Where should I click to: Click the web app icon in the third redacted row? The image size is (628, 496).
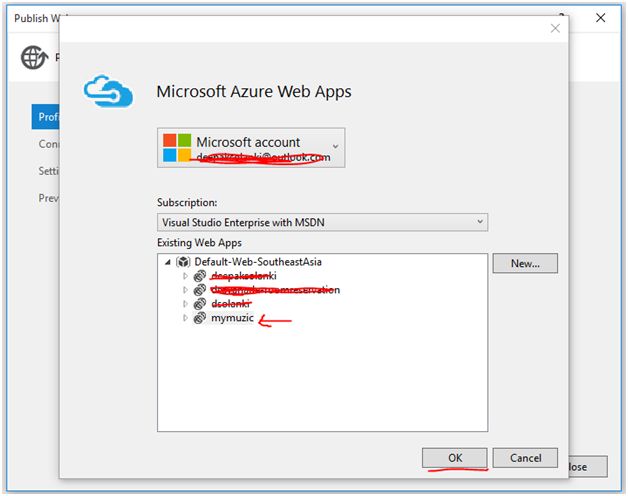(x=199, y=304)
